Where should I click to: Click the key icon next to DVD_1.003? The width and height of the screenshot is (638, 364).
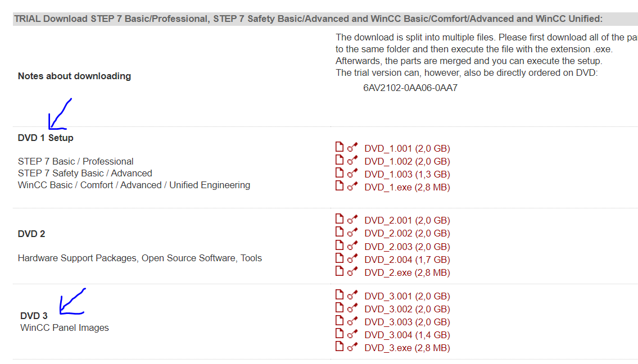[x=352, y=174]
